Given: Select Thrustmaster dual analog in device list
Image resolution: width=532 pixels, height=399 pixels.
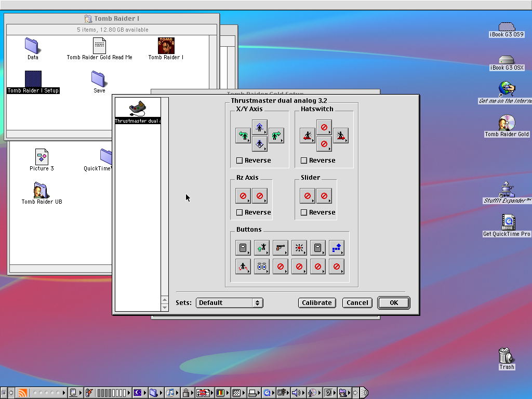Looking at the screenshot, I should tap(138, 113).
